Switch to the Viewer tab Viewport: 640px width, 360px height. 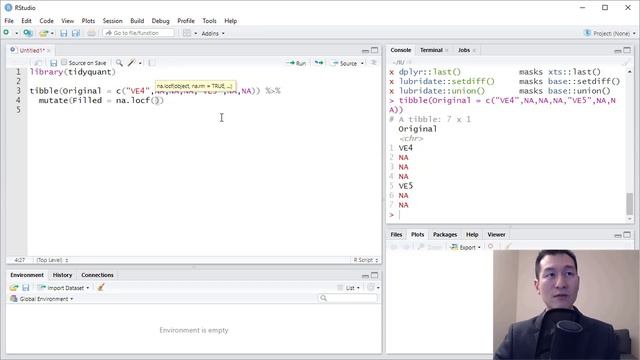(x=496, y=235)
